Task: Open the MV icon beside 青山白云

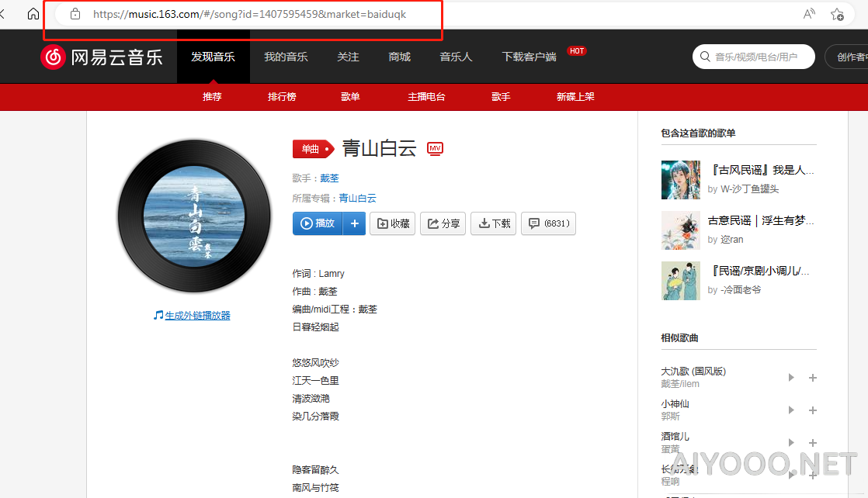Action: pyautogui.click(x=435, y=148)
